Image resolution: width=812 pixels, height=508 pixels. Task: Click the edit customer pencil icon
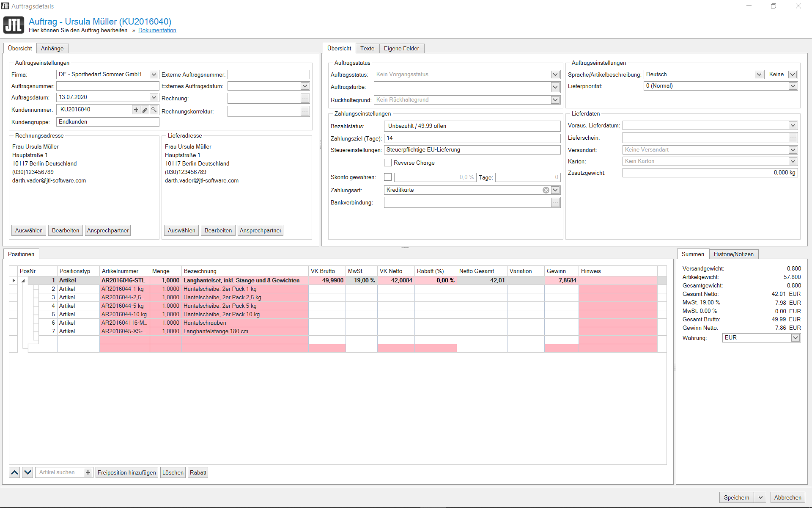point(145,110)
